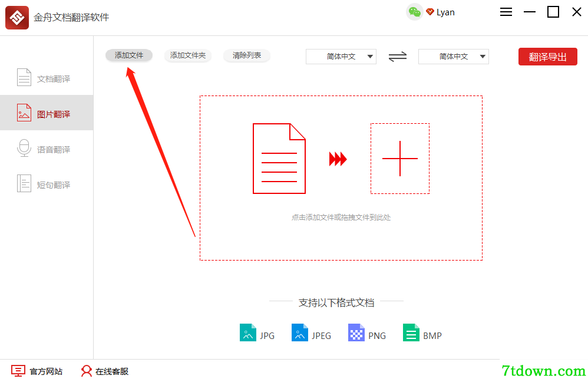Swap source and target languages
Viewport: 588px width, 382px height.
pos(398,57)
